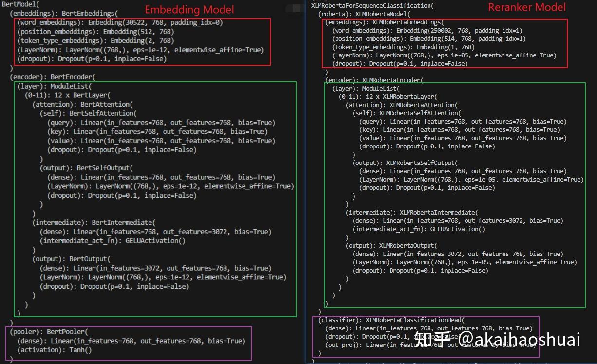Click the XLMRobertaEncoder line
This screenshot has width=597, height=364.
pos(374,80)
